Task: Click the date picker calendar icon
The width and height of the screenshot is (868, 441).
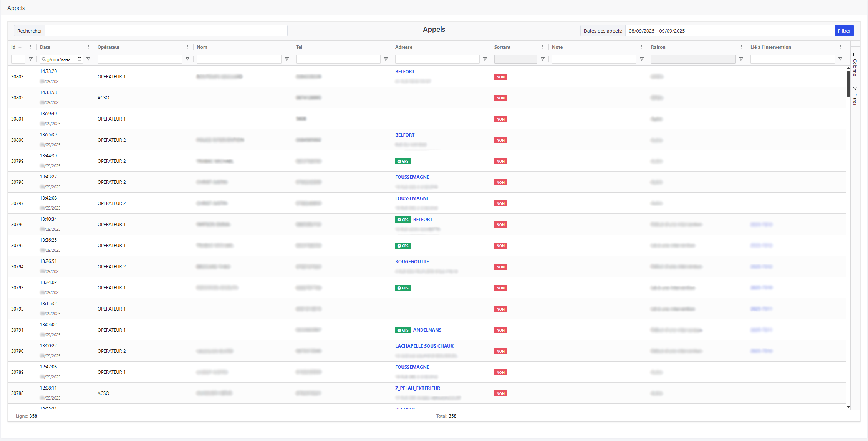Action: click(80, 59)
